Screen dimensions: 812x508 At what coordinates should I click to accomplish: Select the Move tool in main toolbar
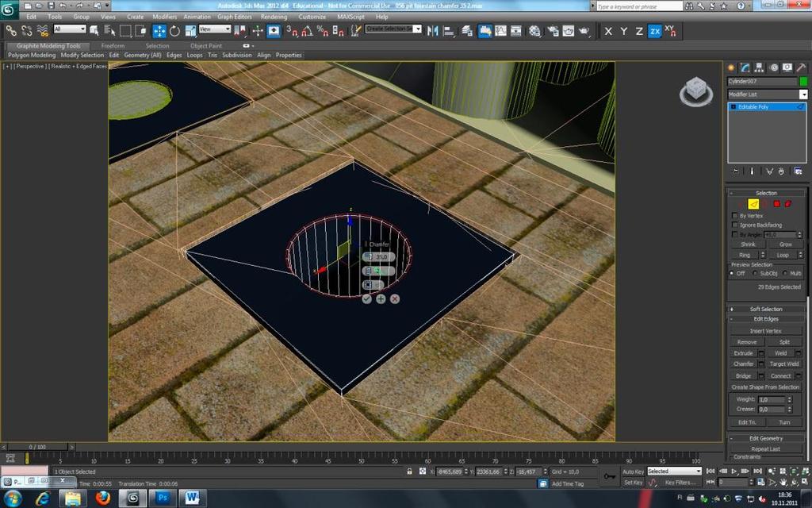click(159, 31)
